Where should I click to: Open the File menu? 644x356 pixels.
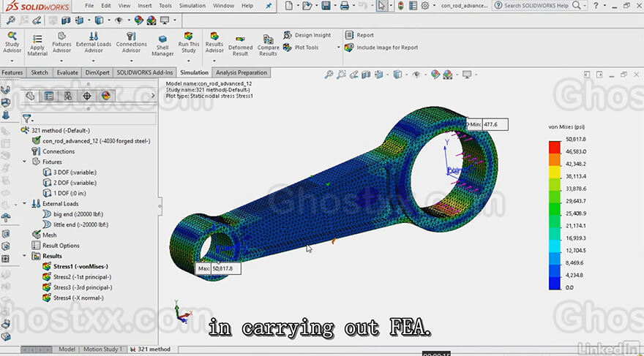pos(89,6)
